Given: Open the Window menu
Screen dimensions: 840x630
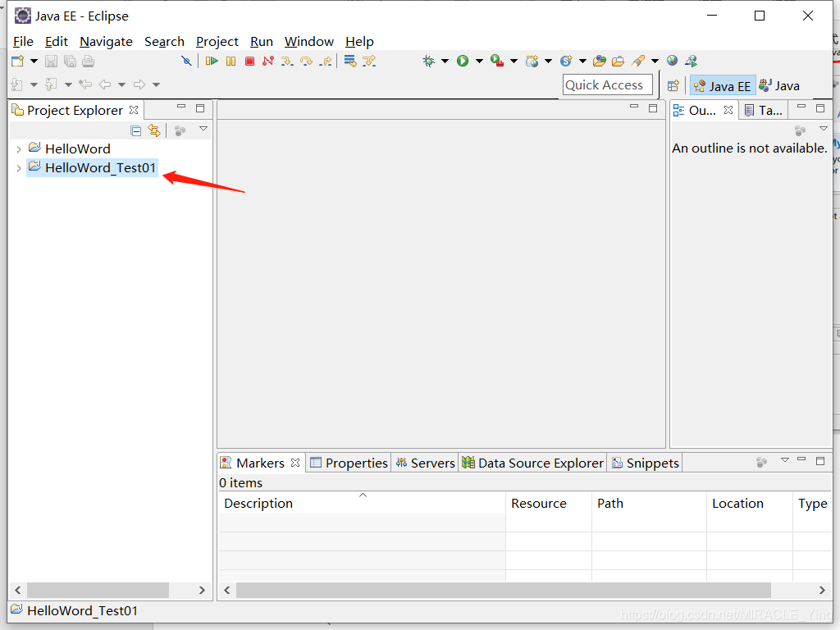Looking at the screenshot, I should click(x=309, y=42).
